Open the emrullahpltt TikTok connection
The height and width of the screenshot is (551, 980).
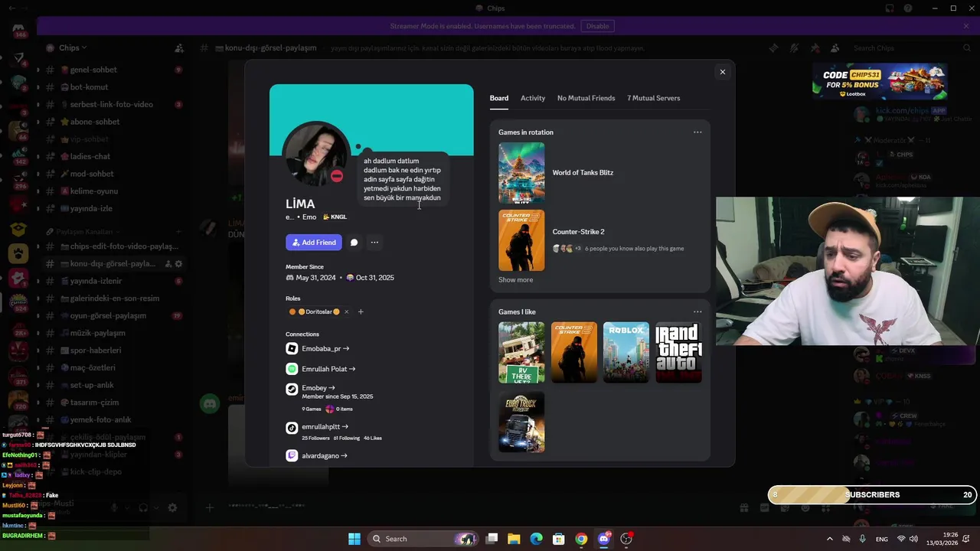click(x=325, y=427)
